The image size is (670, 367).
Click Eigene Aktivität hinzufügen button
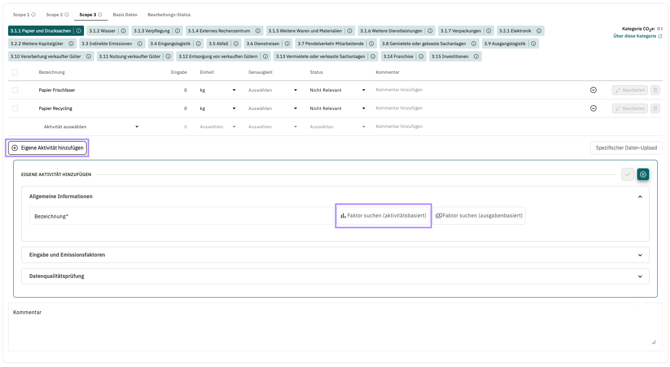point(47,148)
